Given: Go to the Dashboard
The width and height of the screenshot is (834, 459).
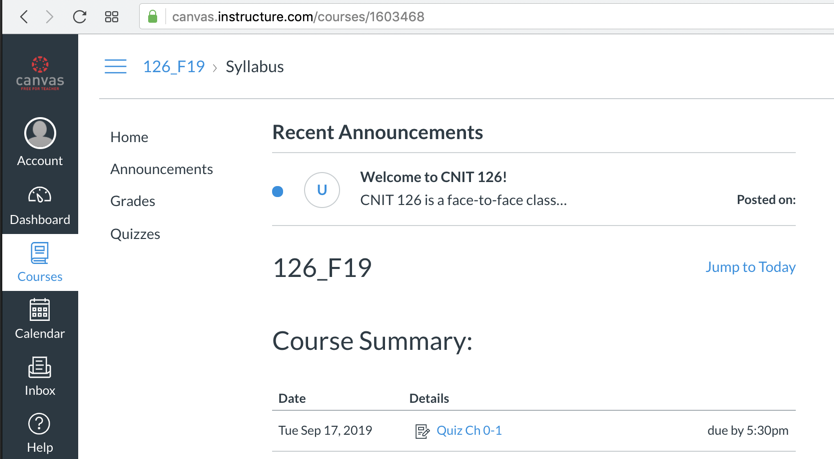Looking at the screenshot, I should pos(40,206).
